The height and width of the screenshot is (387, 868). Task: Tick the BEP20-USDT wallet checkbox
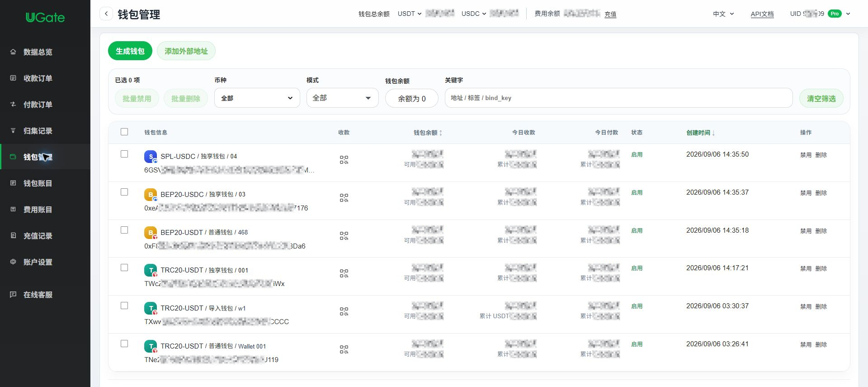tap(124, 230)
